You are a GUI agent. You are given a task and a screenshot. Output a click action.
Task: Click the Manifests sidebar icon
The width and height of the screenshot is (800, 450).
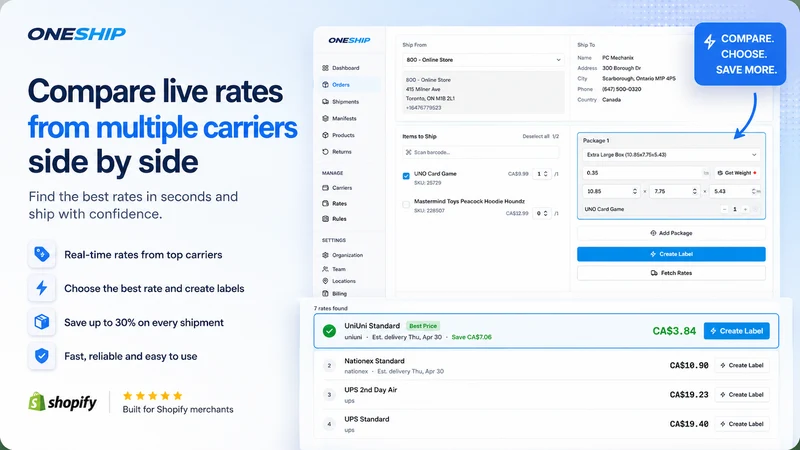coord(326,118)
